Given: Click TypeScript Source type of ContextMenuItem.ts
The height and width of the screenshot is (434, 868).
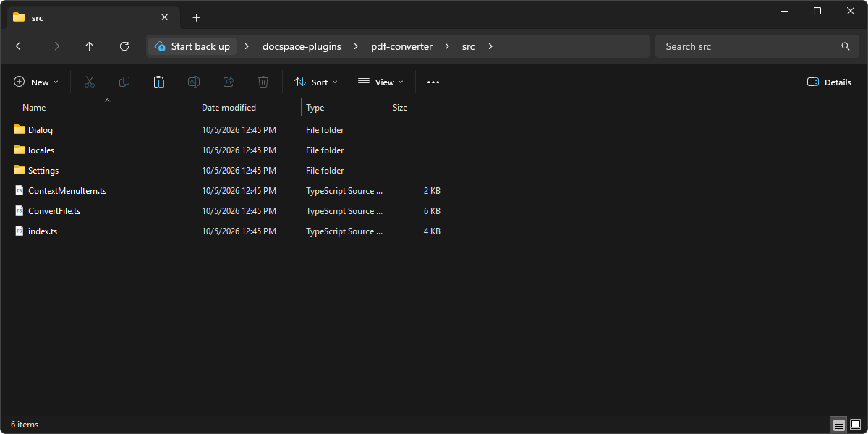Looking at the screenshot, I should [344, 191].
